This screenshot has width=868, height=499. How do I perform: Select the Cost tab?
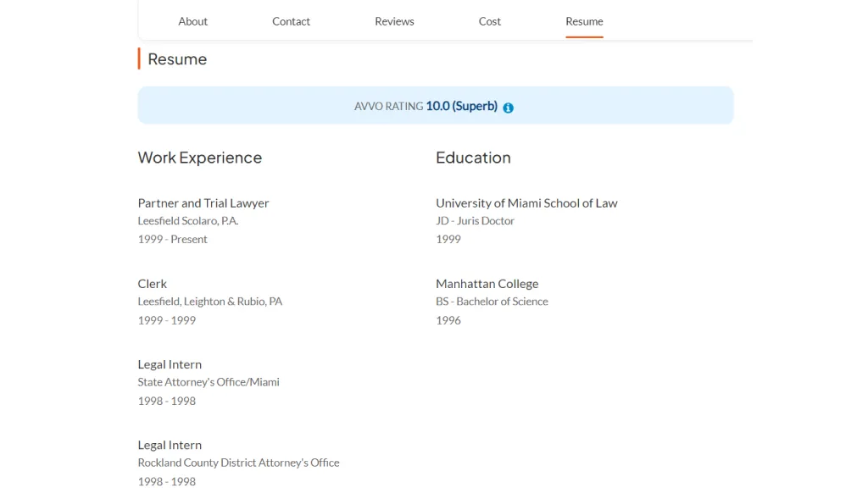pos(489,21)
